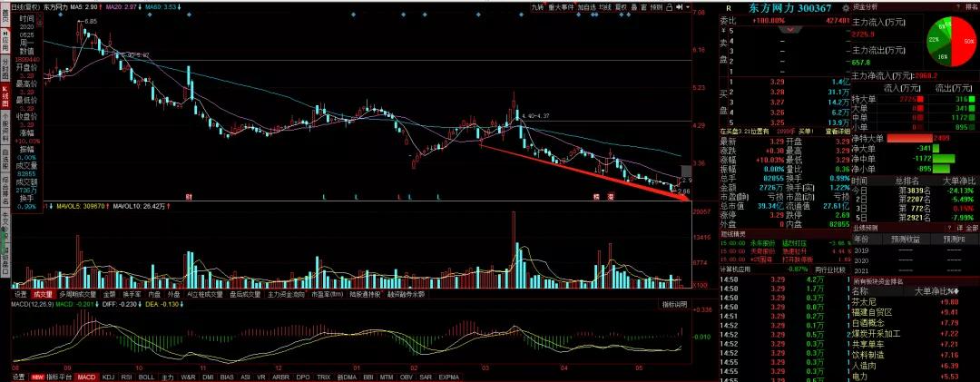
Task: Click the lock icon in chart toolbar
Action: click(670, 7)
